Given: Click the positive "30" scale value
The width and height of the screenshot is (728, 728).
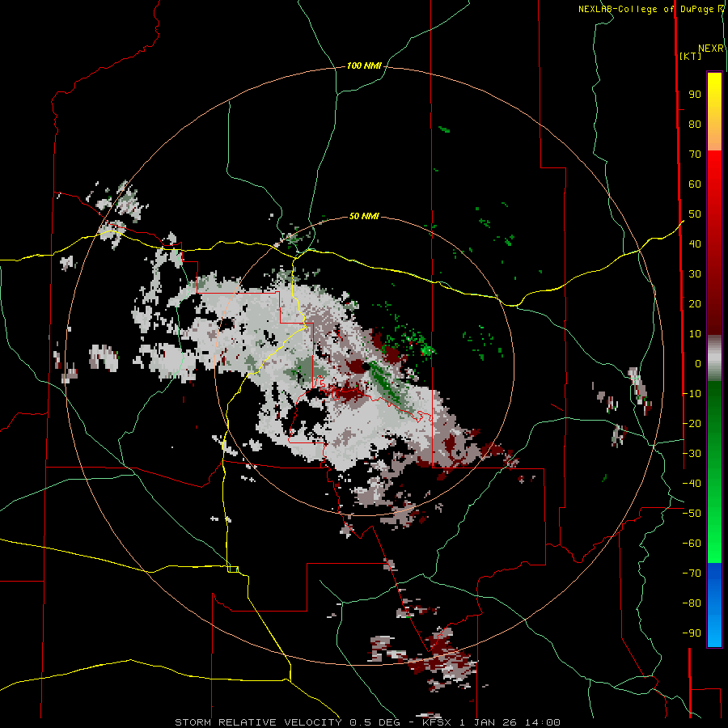Looking at the screenshot, I should 695,274.
